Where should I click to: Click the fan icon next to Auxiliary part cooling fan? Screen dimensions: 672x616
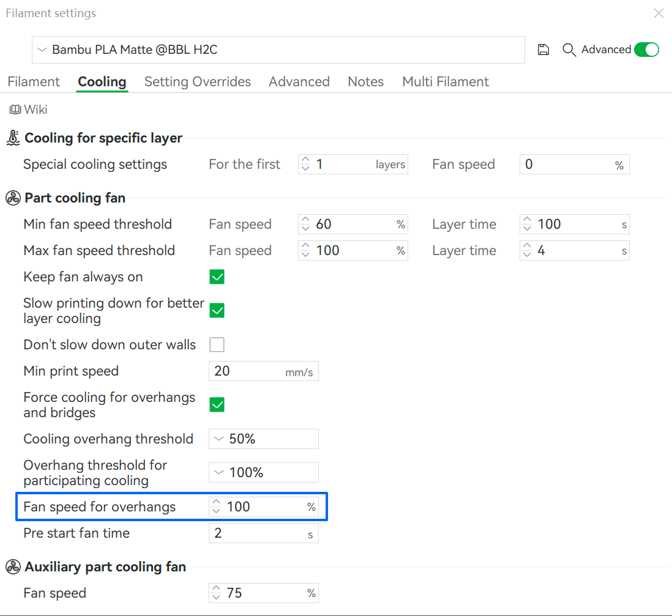click(13, 566)
